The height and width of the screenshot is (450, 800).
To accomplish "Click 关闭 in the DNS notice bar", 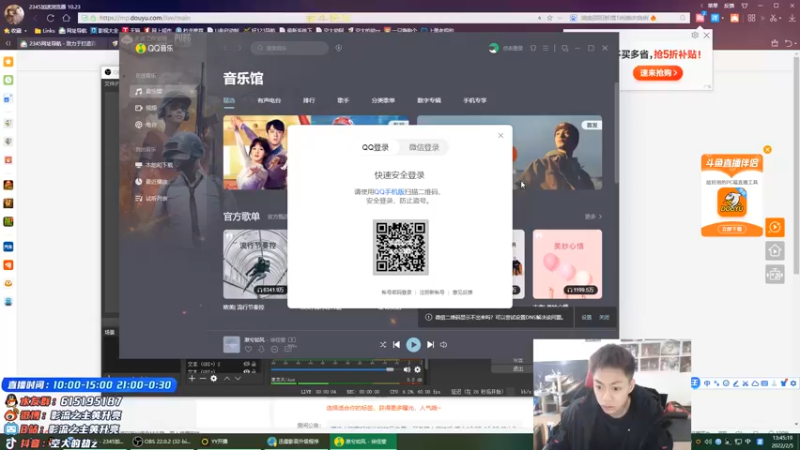I will [x=604, y=317].
